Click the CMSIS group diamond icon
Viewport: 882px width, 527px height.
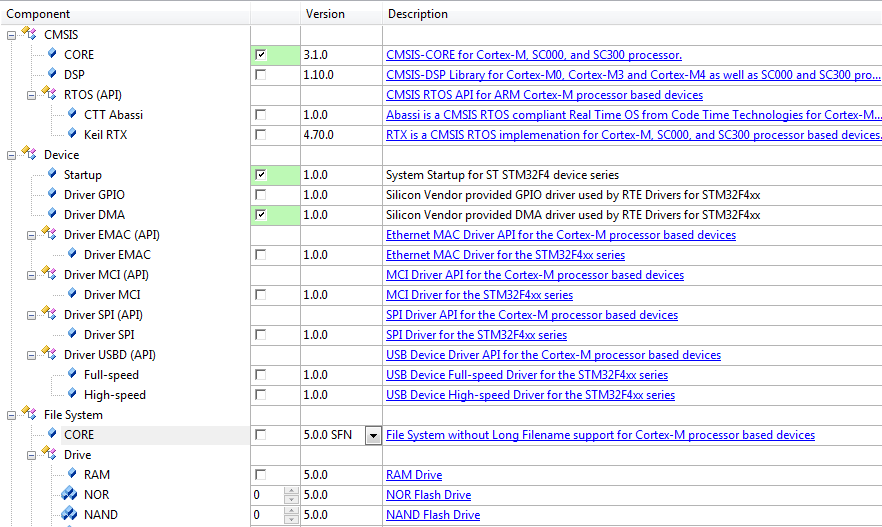point(29,35)
